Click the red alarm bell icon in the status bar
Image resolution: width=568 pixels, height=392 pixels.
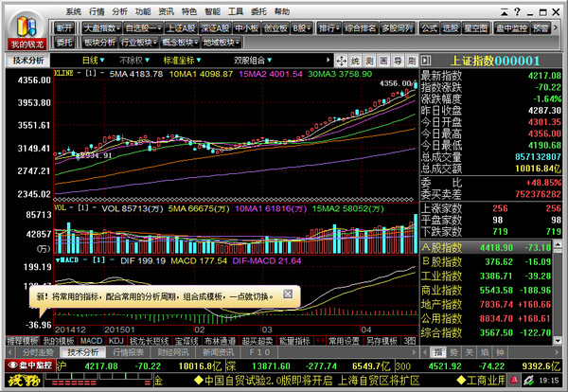(514, 380)
